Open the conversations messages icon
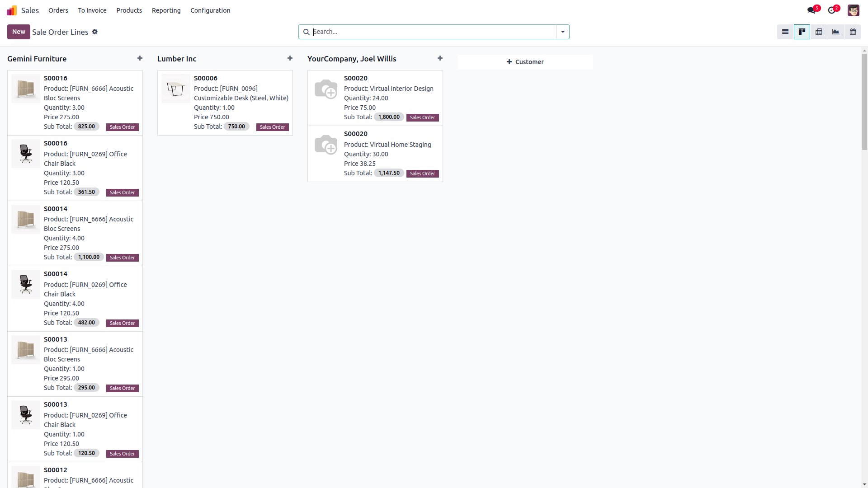 pos(811,10)
